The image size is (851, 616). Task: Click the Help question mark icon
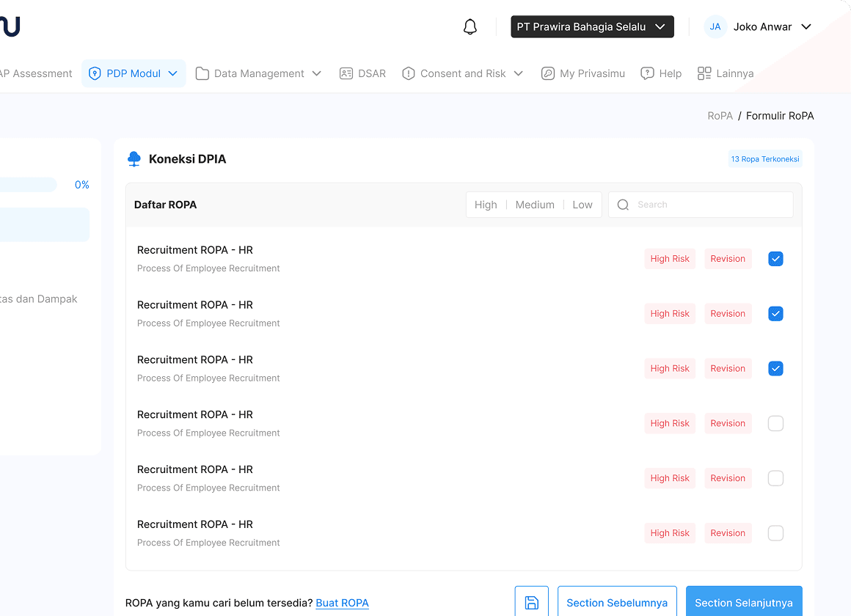pos(647,73)
